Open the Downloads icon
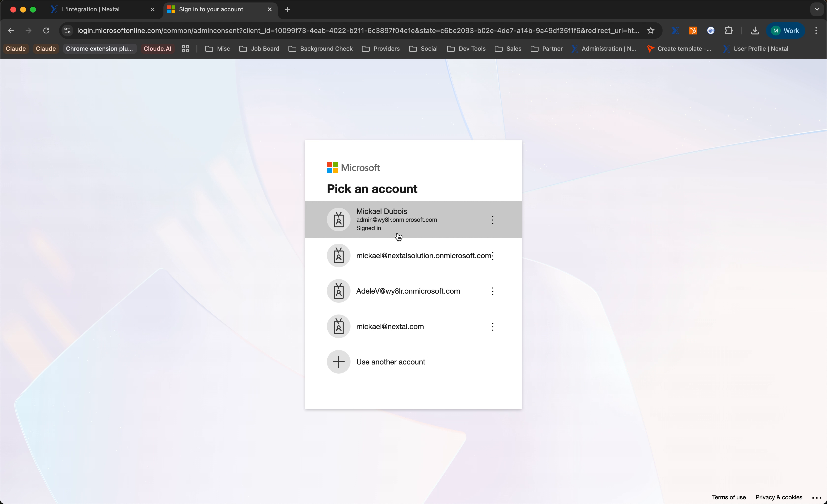This screenshot has width=827, height=504. coord(755,31)
